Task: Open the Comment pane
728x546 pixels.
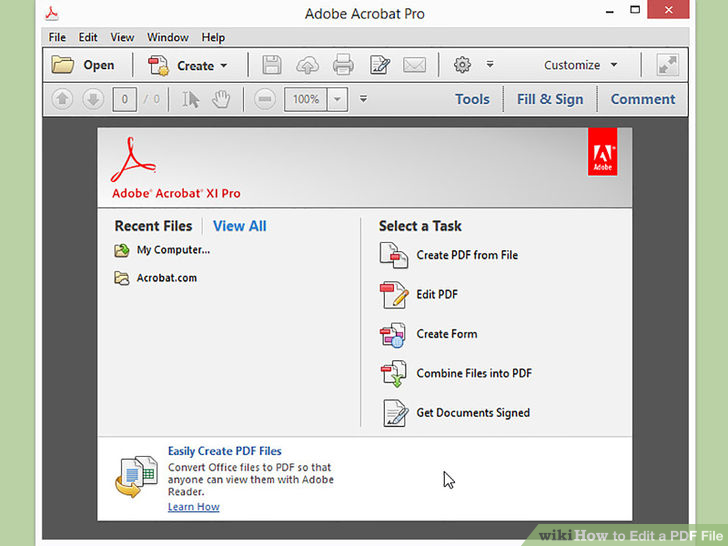Action: click(643, 99)
